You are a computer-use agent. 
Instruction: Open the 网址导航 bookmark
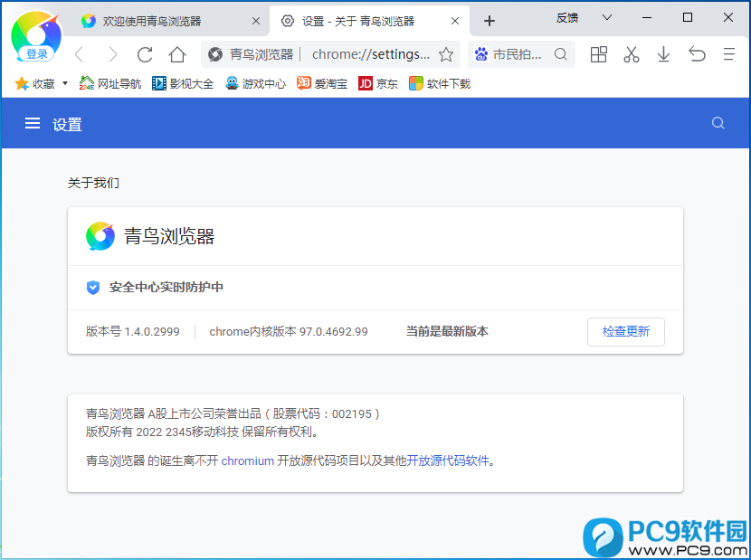(110, 84)
